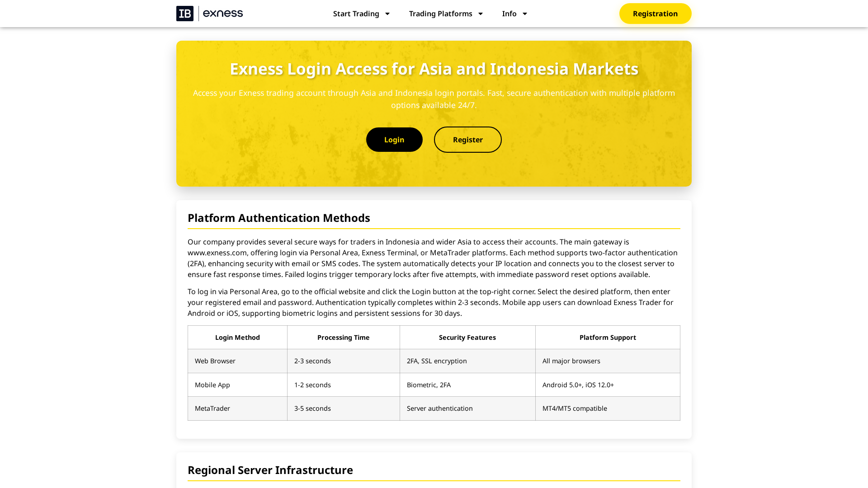This screenshot has height=488, width=868.
Task: Click the black Login button
Action: click(394, 140)
